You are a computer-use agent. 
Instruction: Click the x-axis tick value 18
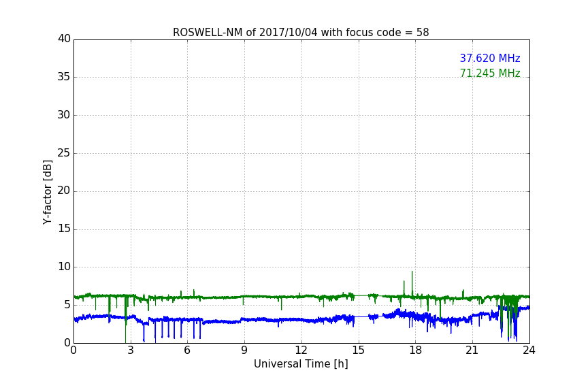416,350
